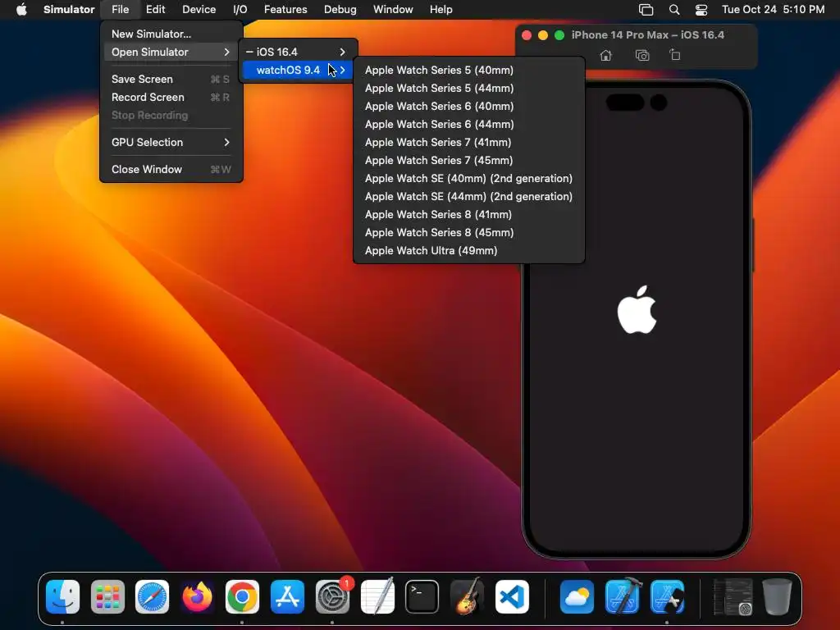
Task: Open Terminal from the Dock
Action: pos(422,596)
